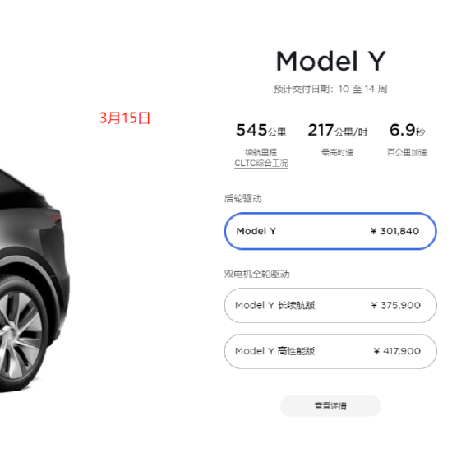Click the red 3月15日 date annotation
This screenshot has width=452, height=476.
click(x=125, y=118)
